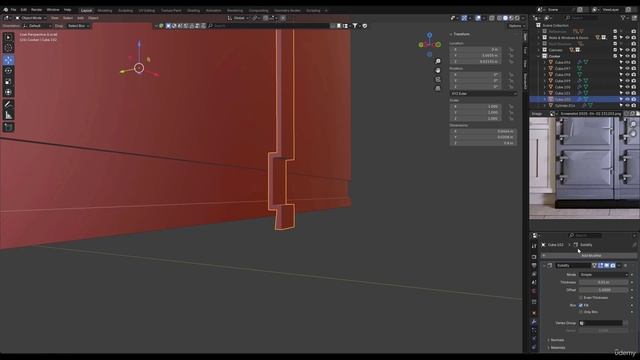Image resolution: width=640 pixels, height=360 pixels.
Task: Open the Object properties orange square tab
Action: [534, 313]
